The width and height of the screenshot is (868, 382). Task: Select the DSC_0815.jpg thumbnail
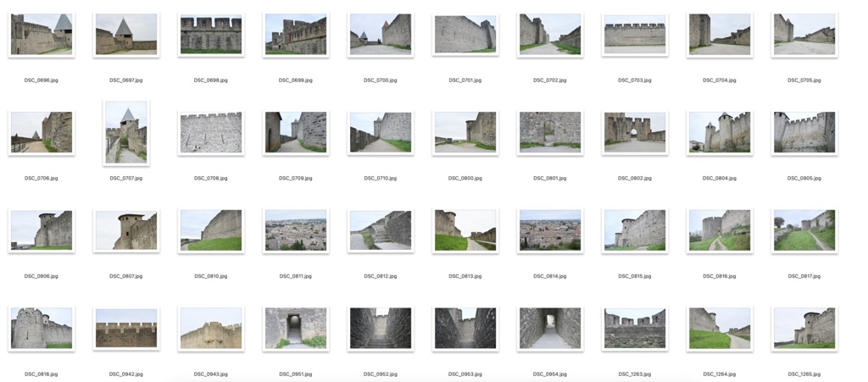pos(635,230)
